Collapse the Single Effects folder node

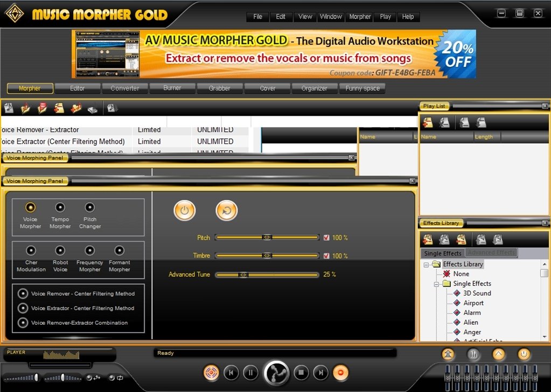[436, 284]
